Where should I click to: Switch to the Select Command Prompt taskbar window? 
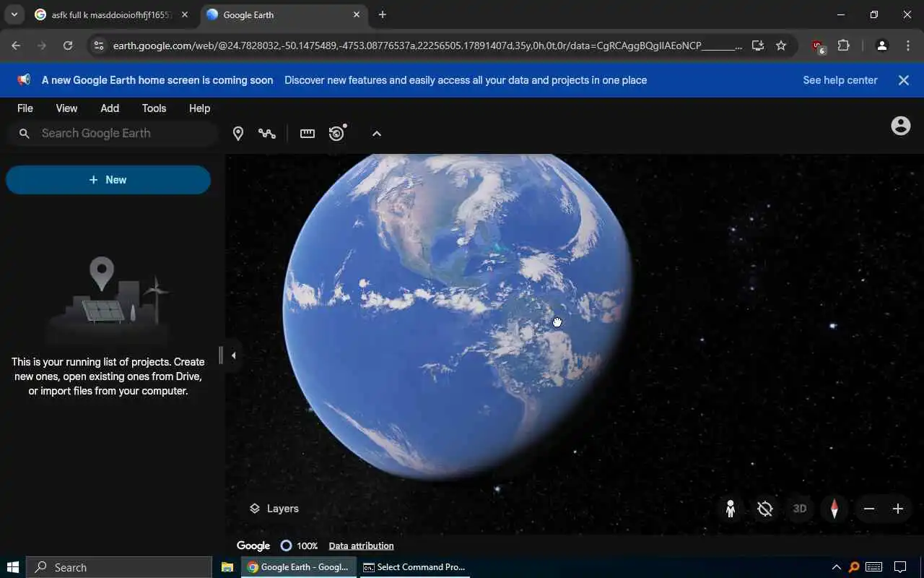[414, 567]
